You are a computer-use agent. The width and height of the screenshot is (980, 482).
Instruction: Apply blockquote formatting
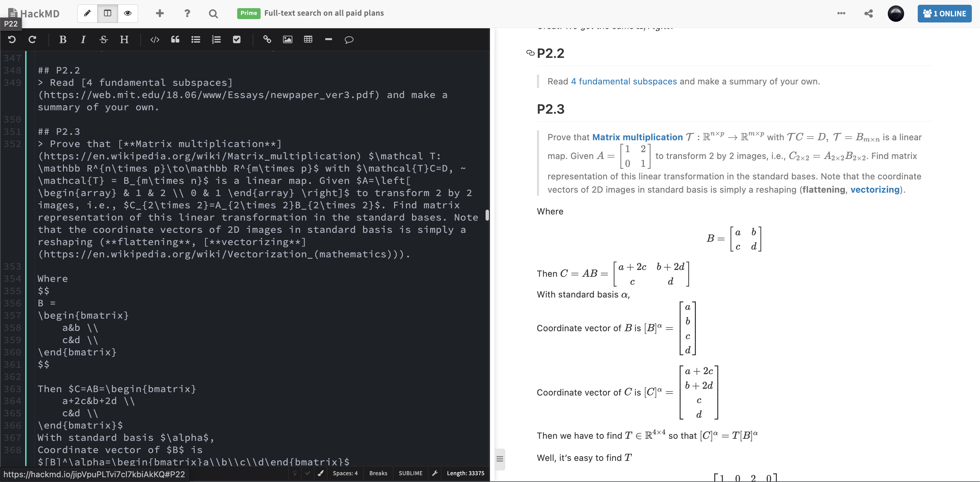coord(175,39)
